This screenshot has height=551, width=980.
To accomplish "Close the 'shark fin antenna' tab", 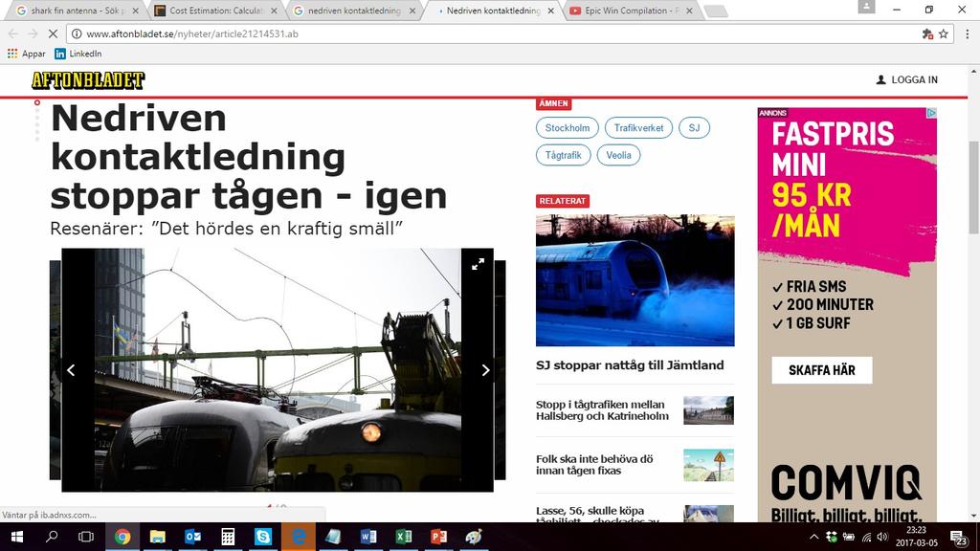I will pos(135,11).
